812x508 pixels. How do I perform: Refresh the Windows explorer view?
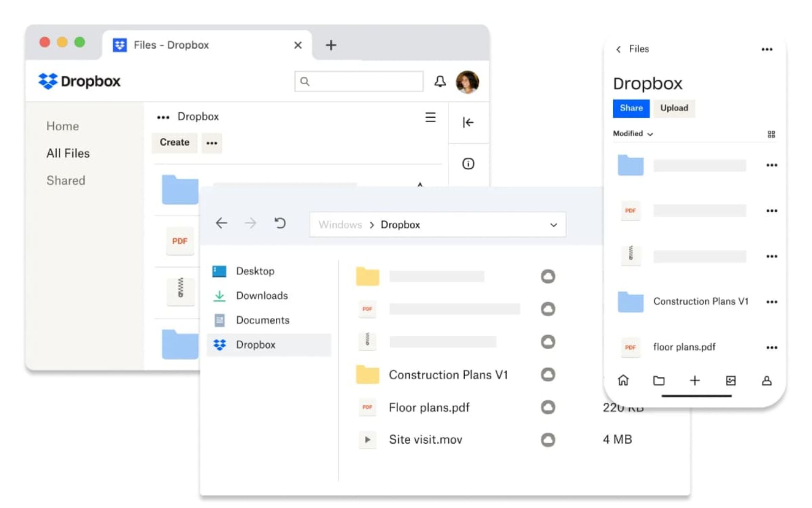[280, 223]
